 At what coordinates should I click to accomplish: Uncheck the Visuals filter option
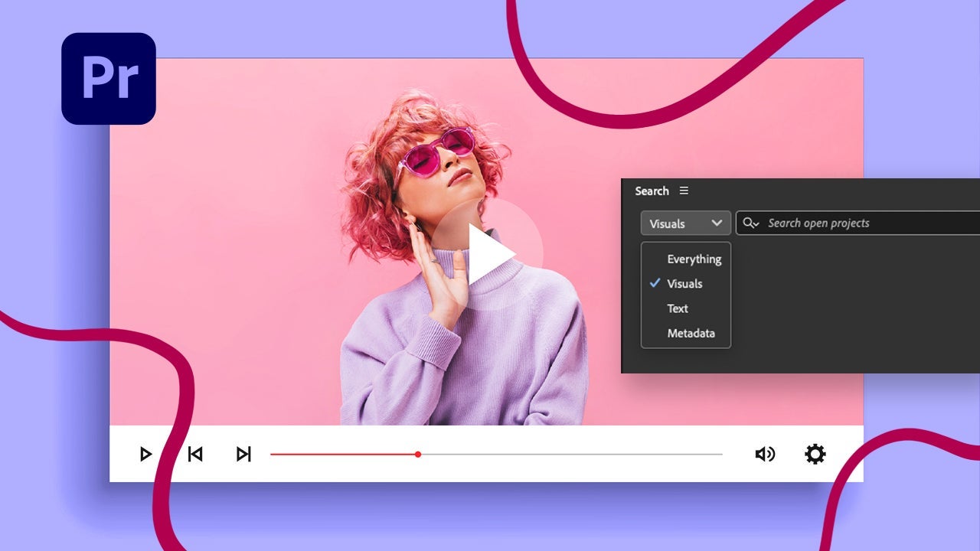coord(684,283)
